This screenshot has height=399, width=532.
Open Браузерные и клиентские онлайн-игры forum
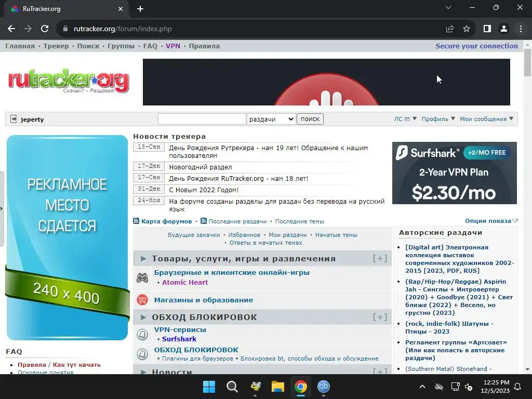coord(232,272)
